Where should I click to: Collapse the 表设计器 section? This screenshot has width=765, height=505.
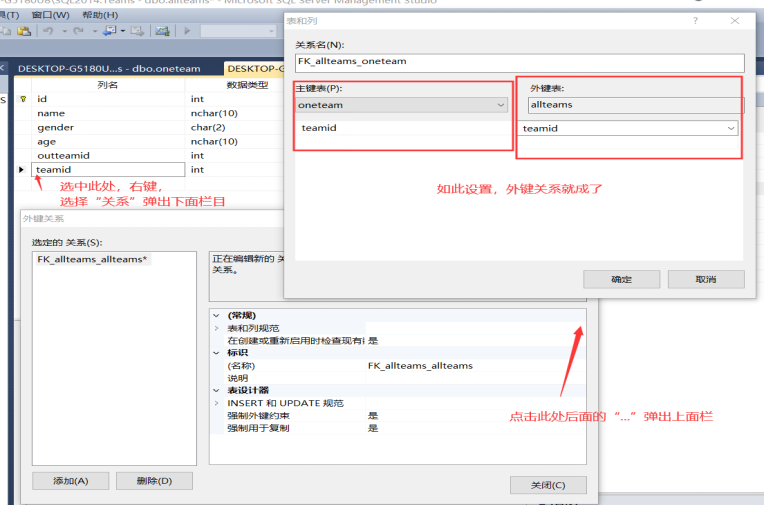(x=217, y=390)
